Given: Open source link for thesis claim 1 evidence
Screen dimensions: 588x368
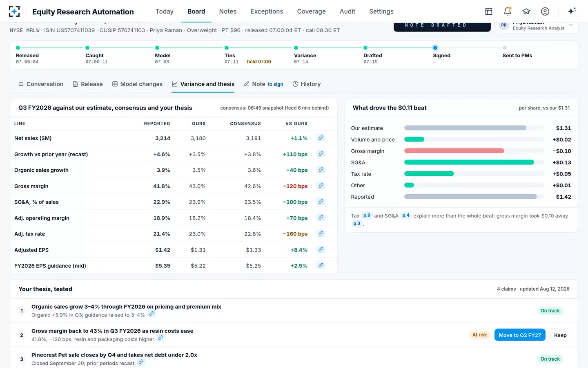Looking at the screenshot, I should pos(151,314).
